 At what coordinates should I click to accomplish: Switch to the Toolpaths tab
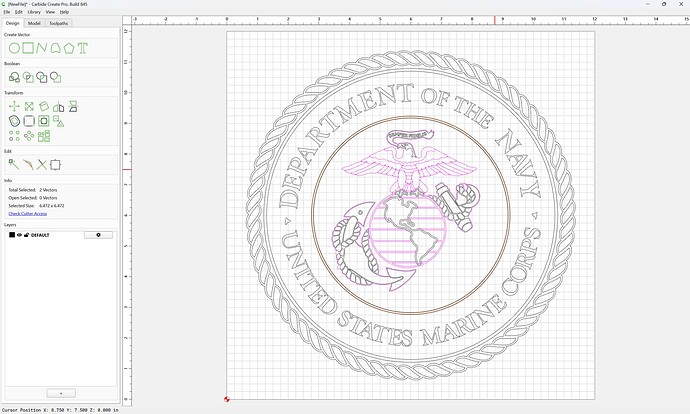(x=59, y=23)
